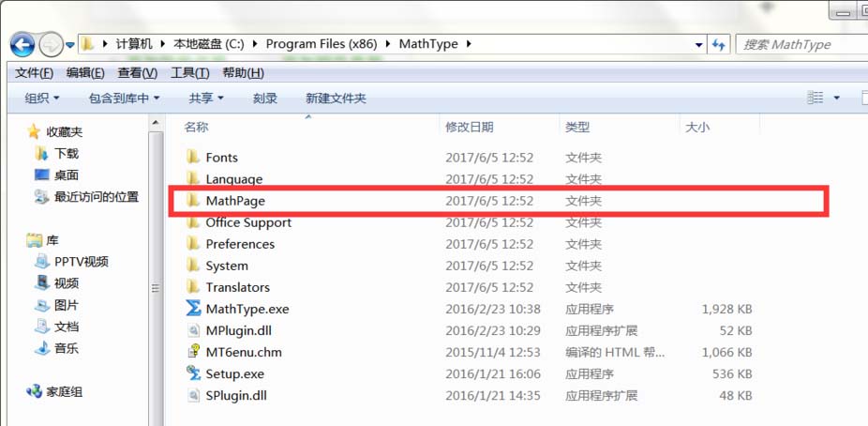Click the Preferences folder icon
Viewport: 868px width, 426px height.
(193, 244)
